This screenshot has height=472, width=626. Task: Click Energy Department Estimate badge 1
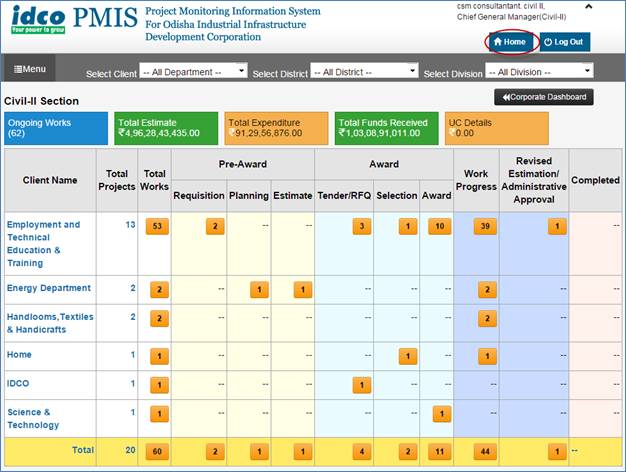click(303, 290)
